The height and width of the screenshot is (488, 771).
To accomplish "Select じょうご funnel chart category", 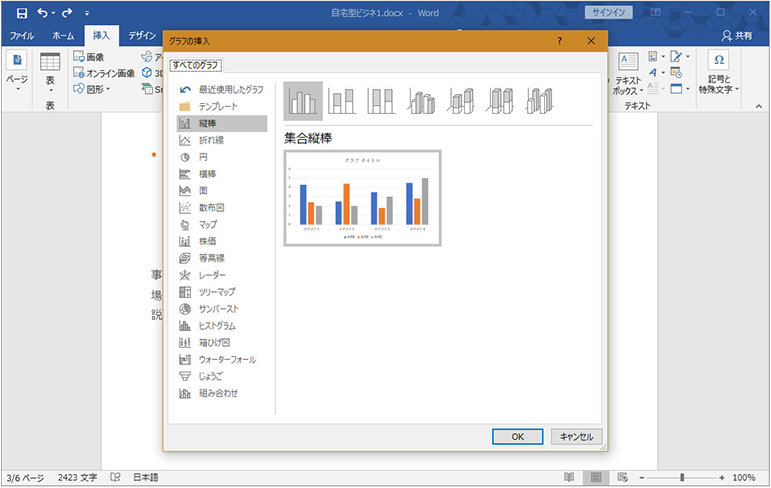I will pos(222,376).
